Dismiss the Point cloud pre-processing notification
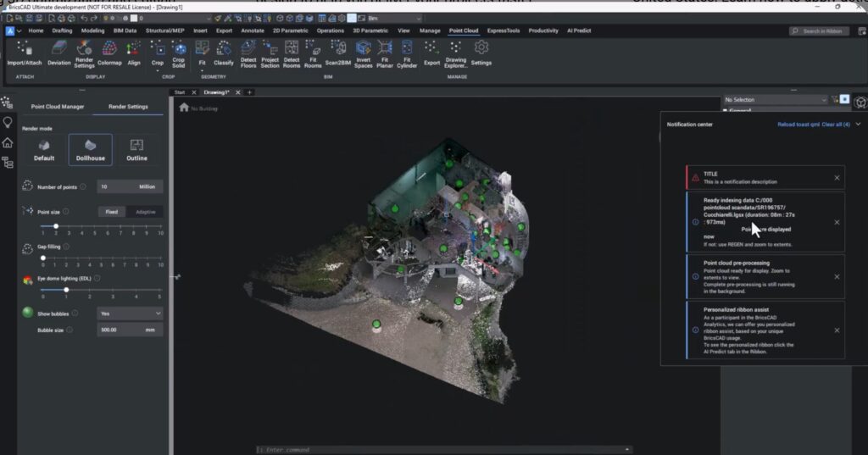Screen dimensions: 868x455 click(837, 277)
